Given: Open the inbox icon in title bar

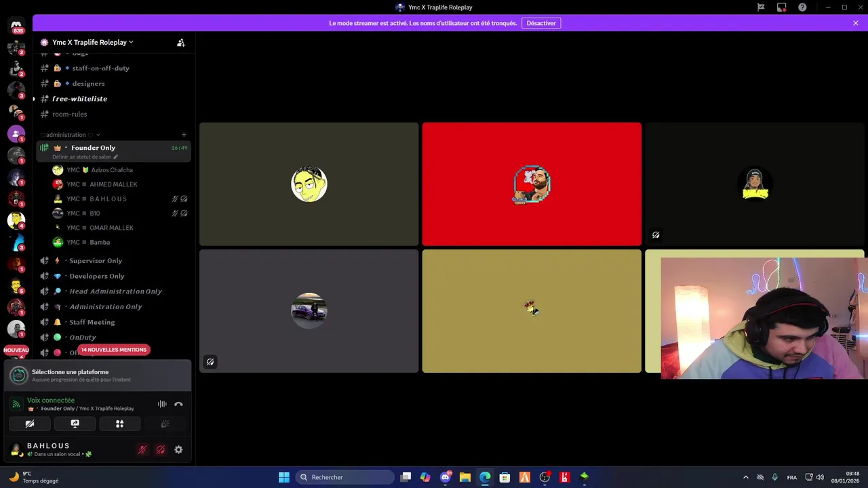Looking at the screenshot, I should pos(782,7).
